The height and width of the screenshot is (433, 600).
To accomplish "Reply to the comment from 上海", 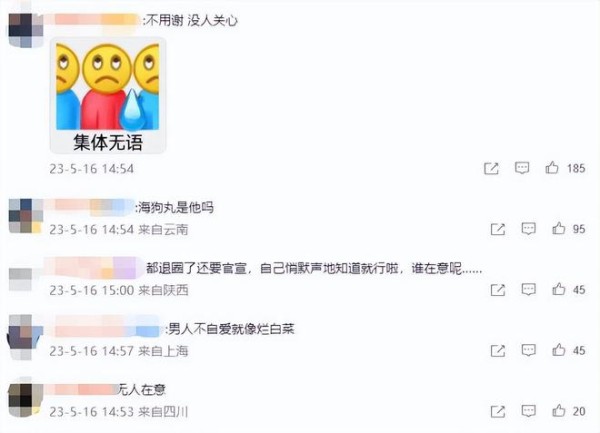I will [x=528, y=350].
